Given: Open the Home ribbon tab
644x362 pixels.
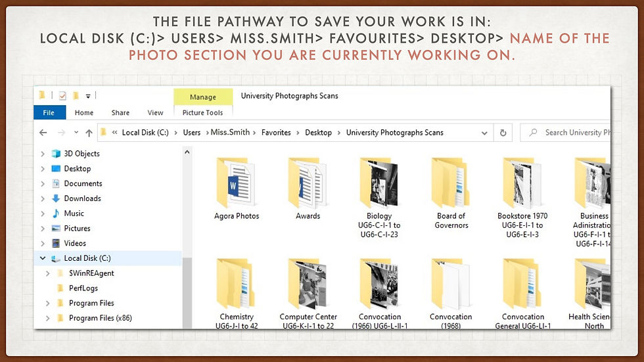Looking at the screenshot, I should click(x=84, y=112).
